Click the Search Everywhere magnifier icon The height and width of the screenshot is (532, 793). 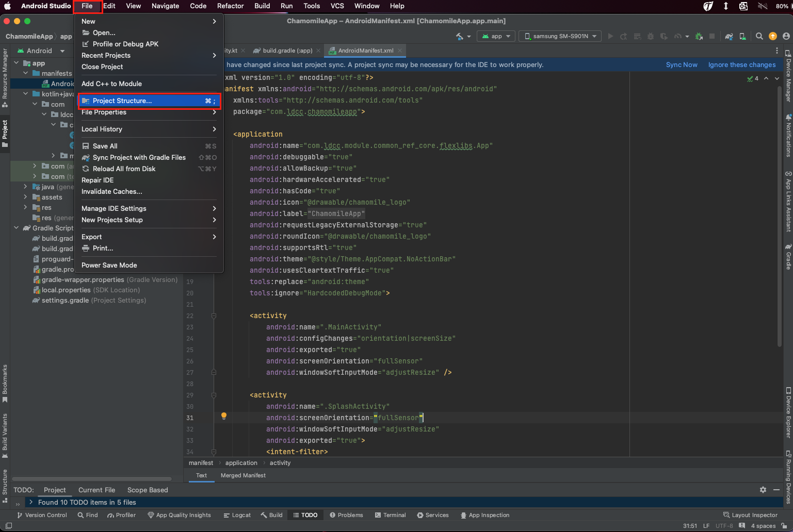[x=759, y=36]
